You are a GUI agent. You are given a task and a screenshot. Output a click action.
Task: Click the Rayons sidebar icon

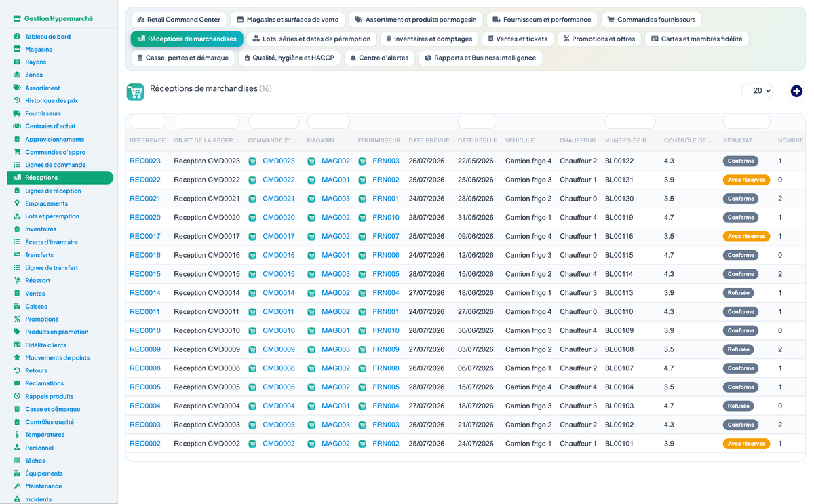click(x=17, y=62)
